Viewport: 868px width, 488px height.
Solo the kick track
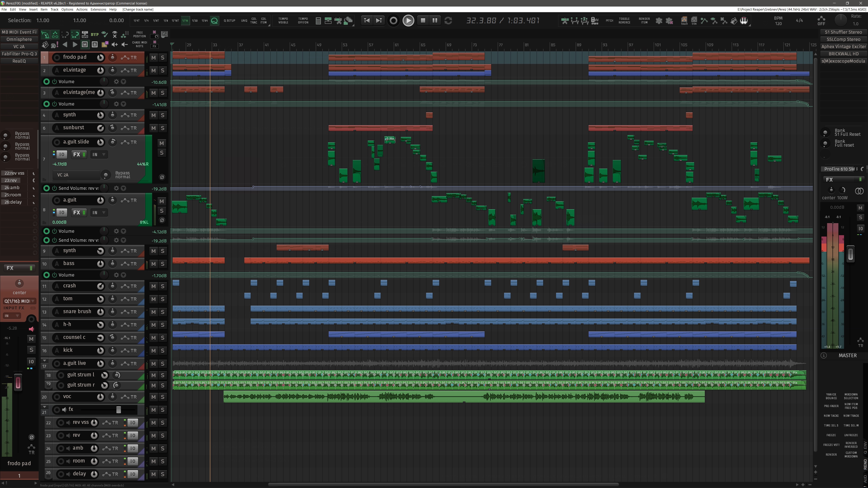[x=163, y=351]
